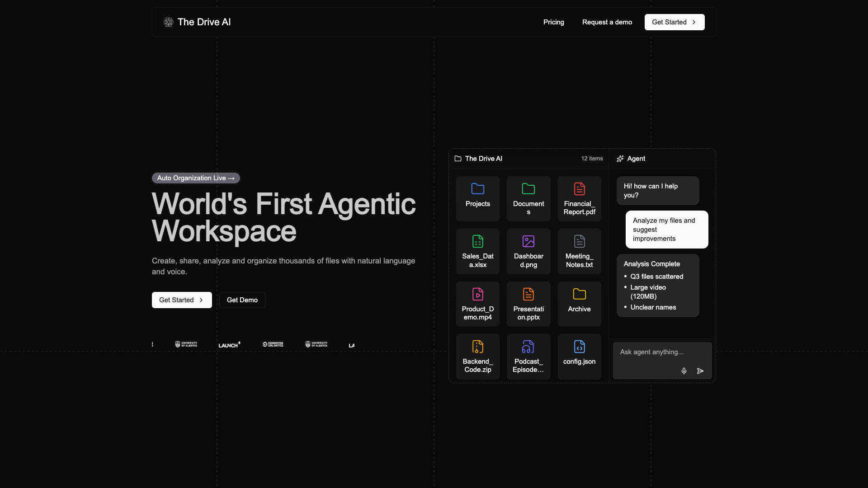Select the Product_Demo.mp4 video icon

[477, 294]
